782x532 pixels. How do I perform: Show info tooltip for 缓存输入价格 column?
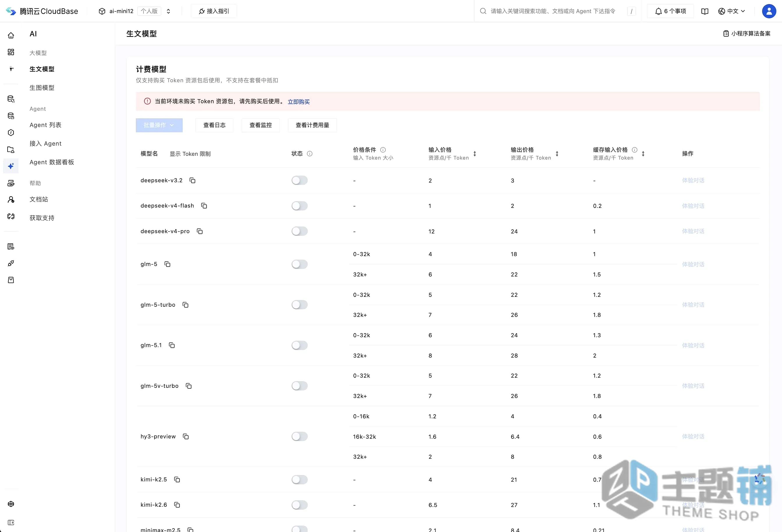(x=634, y=150)
